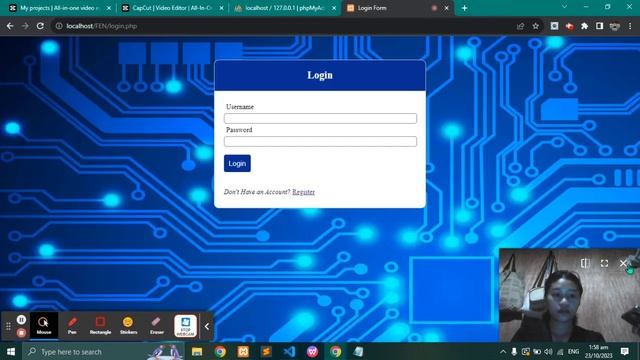Open File Explorer from taskbar
This screenshot has width=640, height=360.
click(x=197, y=351)
